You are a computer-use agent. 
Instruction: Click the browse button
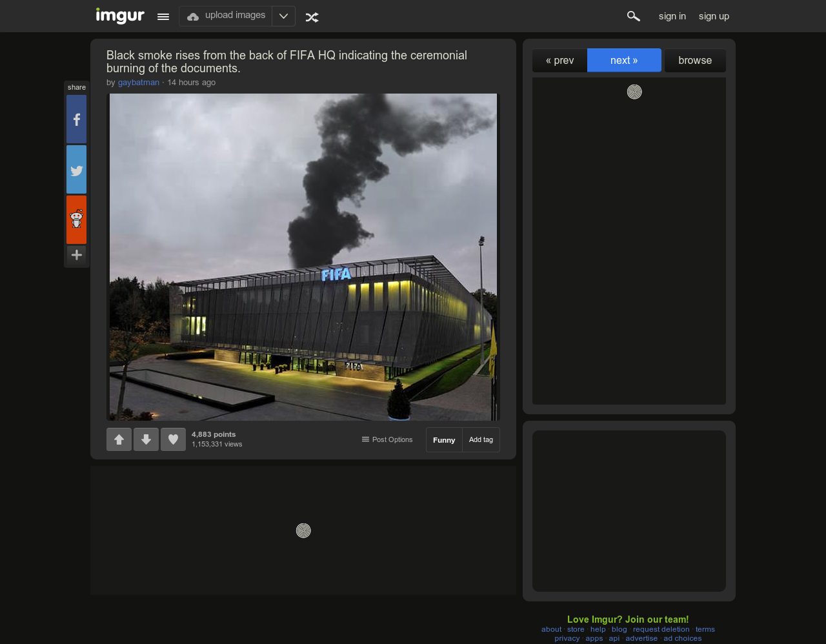coord(695,61)
